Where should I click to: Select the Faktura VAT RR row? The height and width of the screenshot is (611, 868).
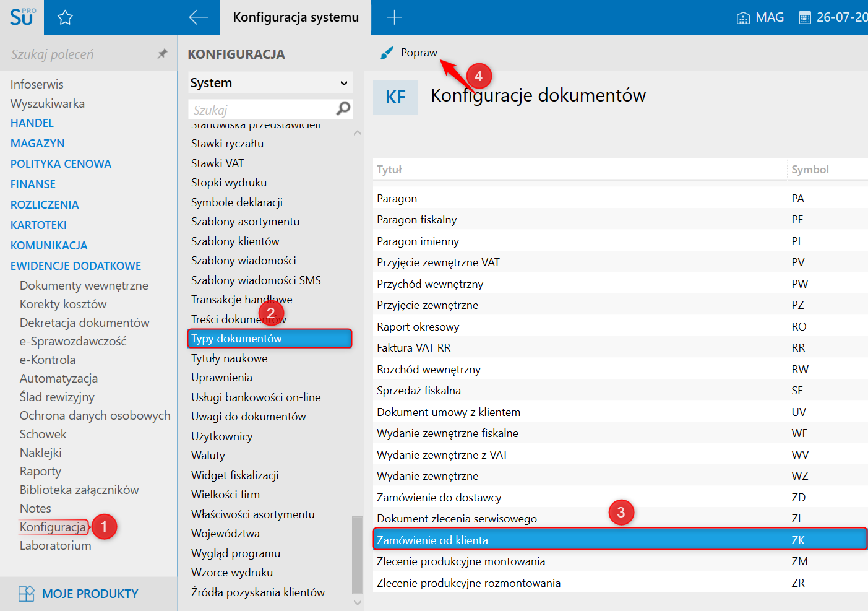pyautogui.click(x=620, y=348)
